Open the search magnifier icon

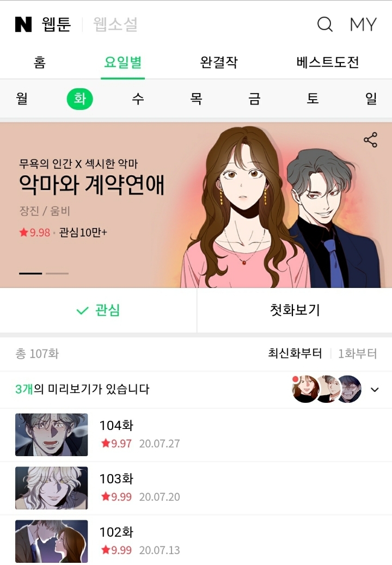click(x=324, y=24)
